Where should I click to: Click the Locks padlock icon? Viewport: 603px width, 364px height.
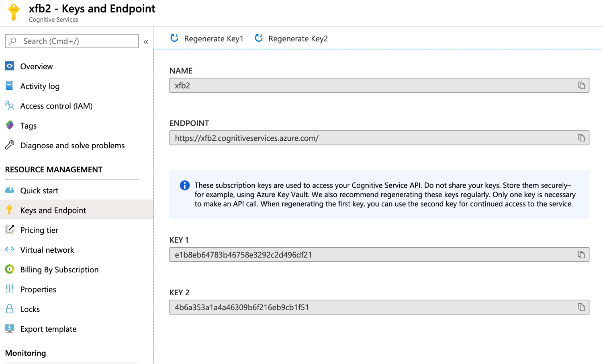pos(10,309)
